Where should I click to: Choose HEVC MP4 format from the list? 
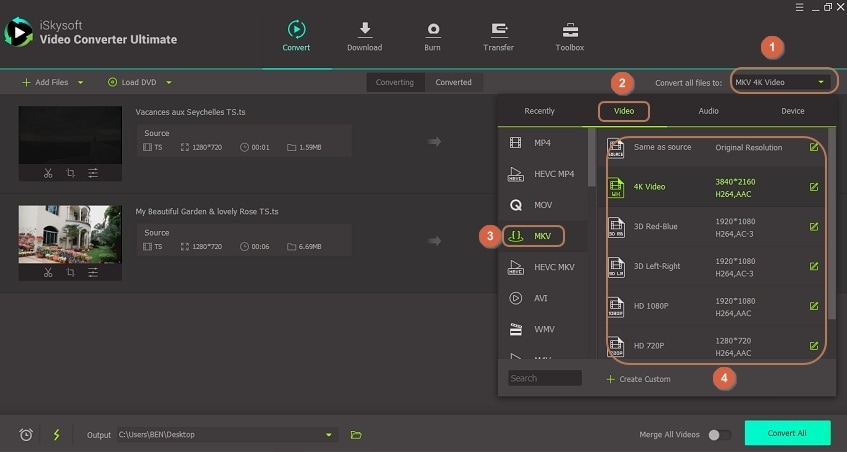pos(542,174)
